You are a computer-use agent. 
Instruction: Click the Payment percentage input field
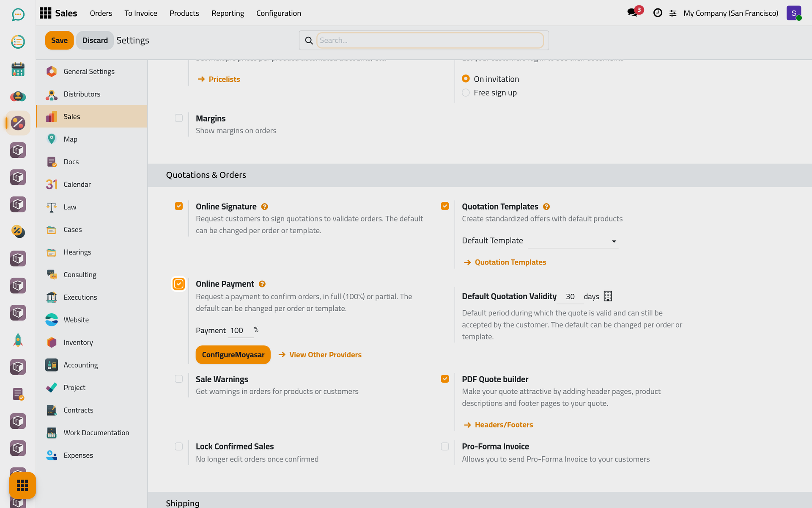pyautogui.click(x=241, y=331)
